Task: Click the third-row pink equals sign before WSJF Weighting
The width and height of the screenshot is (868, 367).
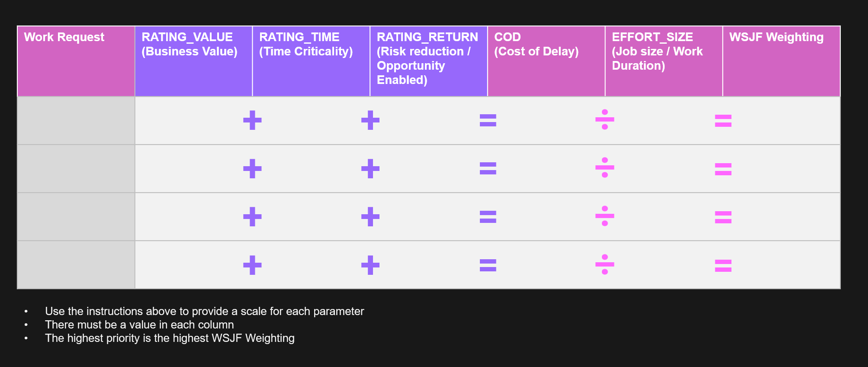Action: [723, 217]
